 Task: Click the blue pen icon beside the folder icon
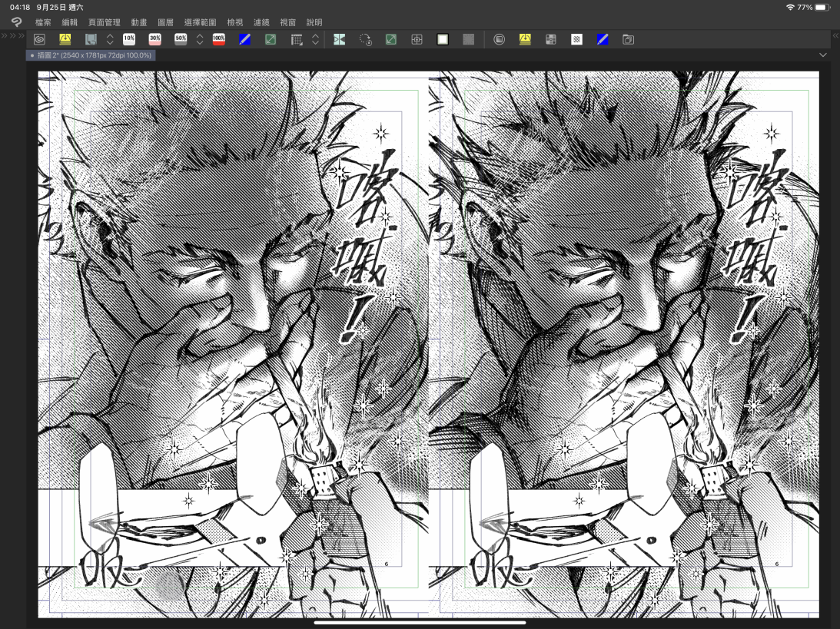tap(603, 40)
